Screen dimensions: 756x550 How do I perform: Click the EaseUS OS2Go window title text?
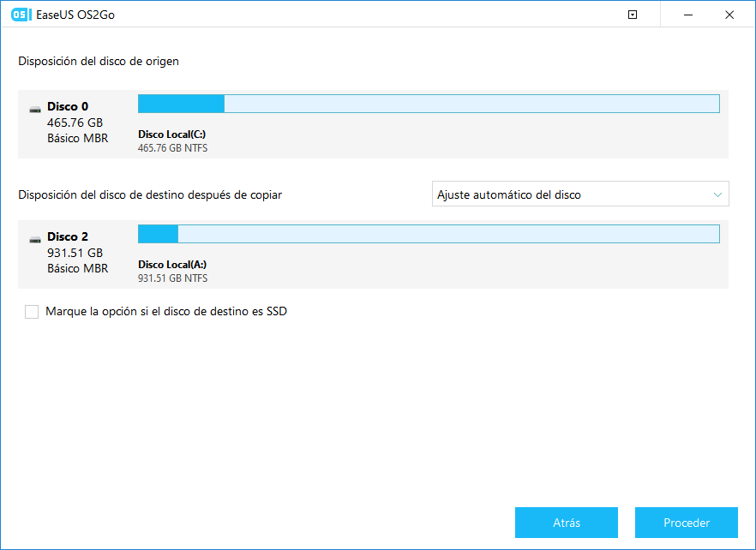point(75,15)
